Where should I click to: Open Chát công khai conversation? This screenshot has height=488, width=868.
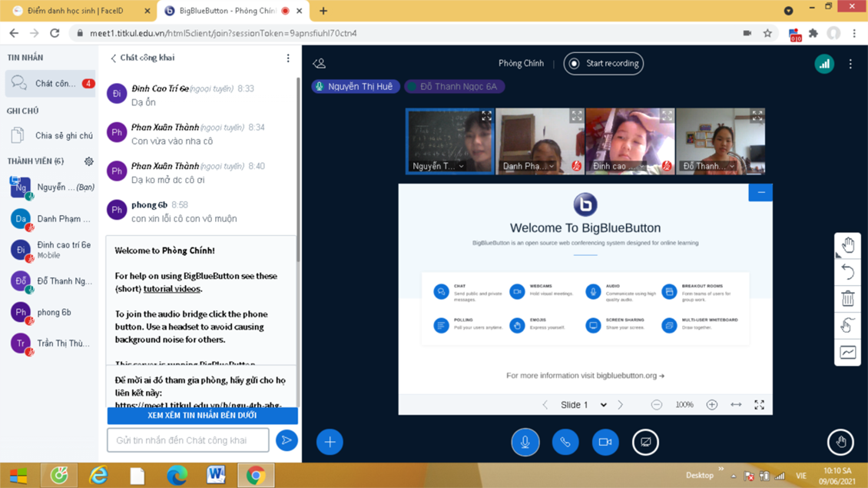pyautogui.click(x=50, y=84)
